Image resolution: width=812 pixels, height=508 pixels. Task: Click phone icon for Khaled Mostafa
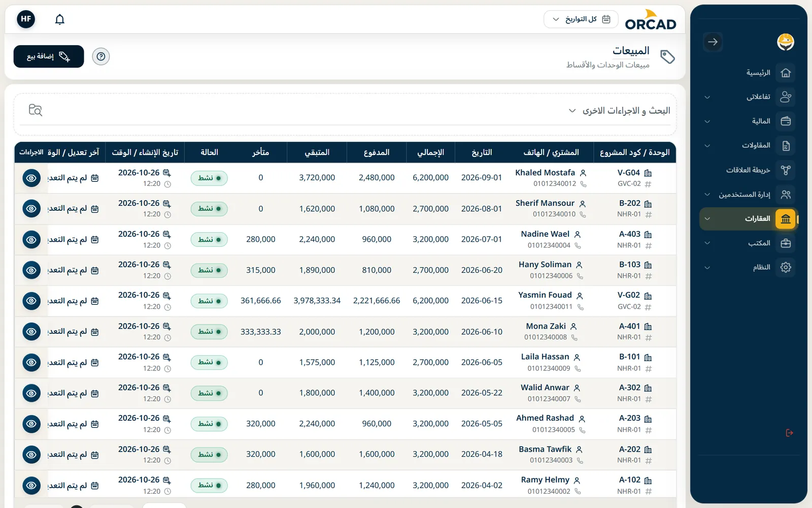(x=583, y=184)
